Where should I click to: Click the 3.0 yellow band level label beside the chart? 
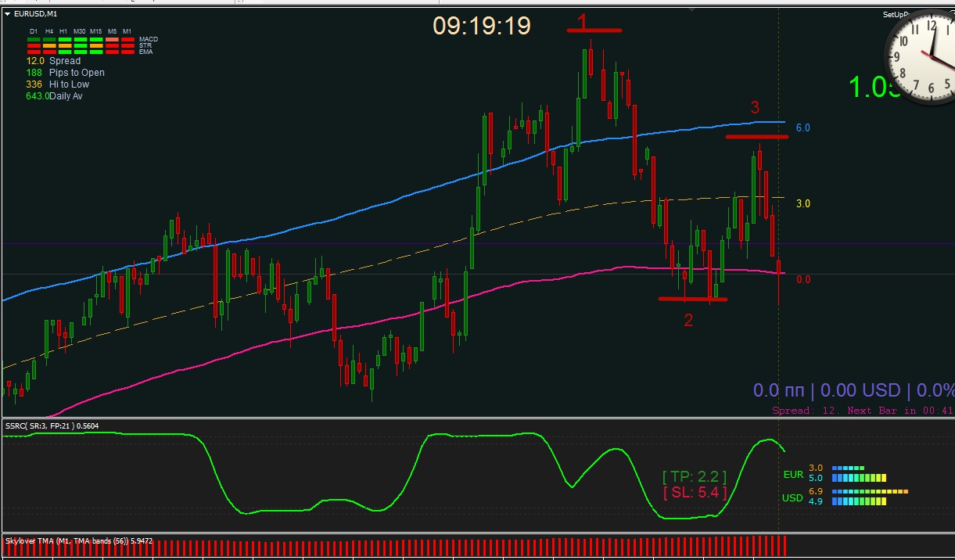pyautogui.click(x=803, y=203)
